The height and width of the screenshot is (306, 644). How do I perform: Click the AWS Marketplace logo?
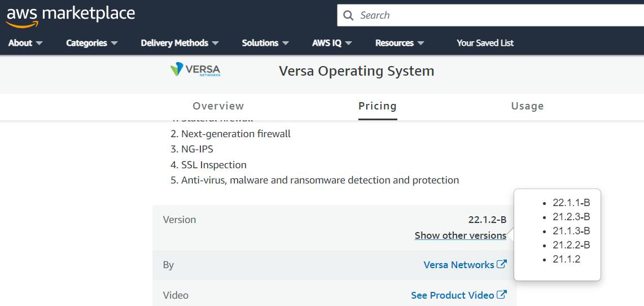[x=71, y=16]
